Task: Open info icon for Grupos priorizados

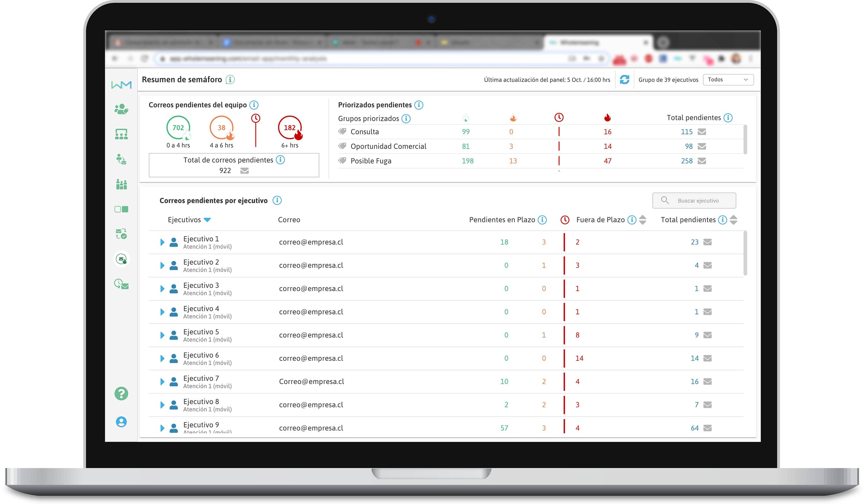Action: [x=406, y=119]
